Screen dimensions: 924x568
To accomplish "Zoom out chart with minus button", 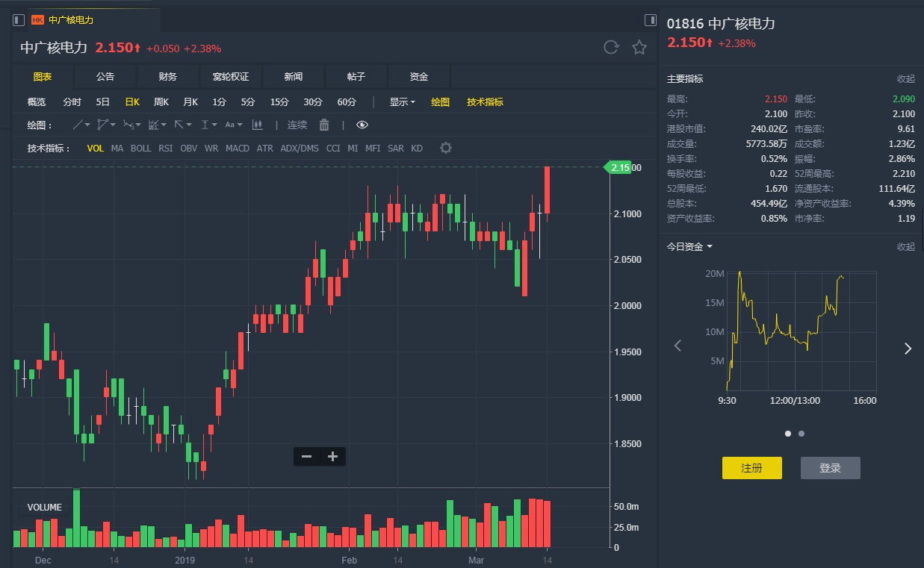I will (306, 457).
